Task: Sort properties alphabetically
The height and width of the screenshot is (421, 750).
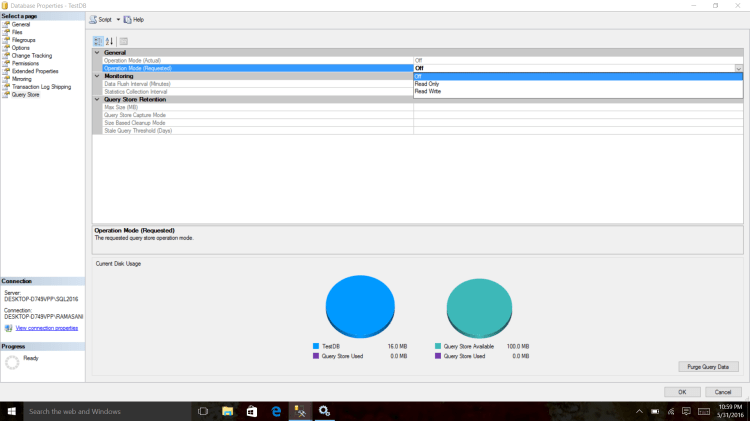Action: (x=110, y=41)
